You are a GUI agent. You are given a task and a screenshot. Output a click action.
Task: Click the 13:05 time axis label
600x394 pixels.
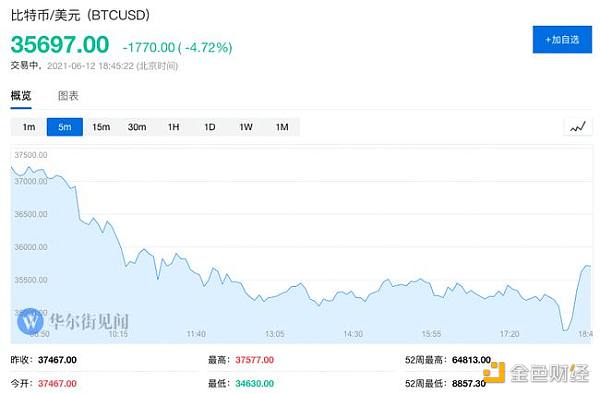(275, 334)
